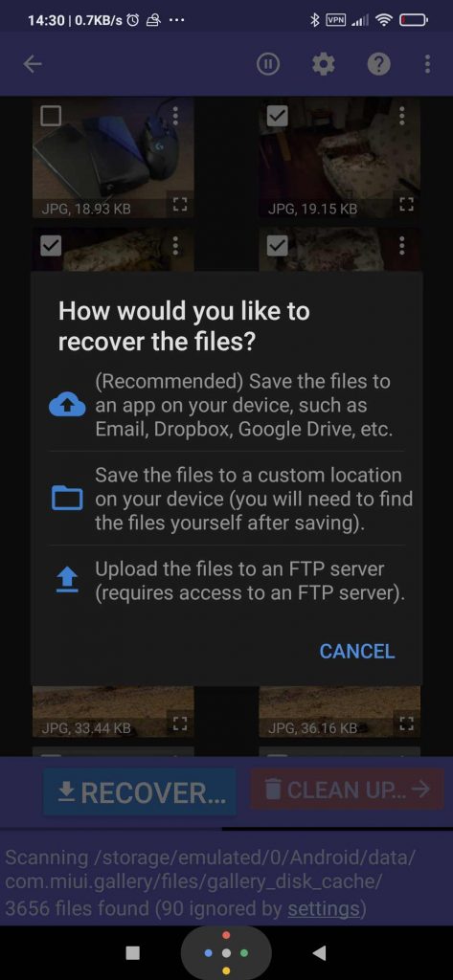
Task: Select Upload the files to an FTP server
Action: (226, 581)
